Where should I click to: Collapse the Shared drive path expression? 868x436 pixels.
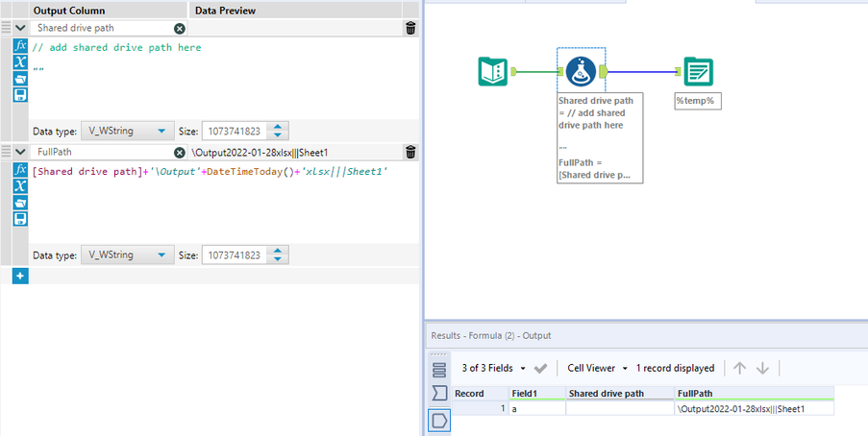pos(20,28)
